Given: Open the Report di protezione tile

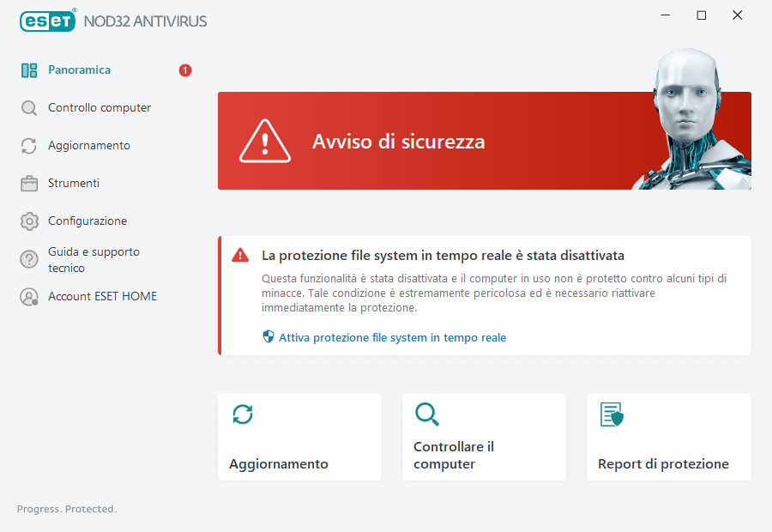Looking at the screenshot, I should (x=668, y=437).
